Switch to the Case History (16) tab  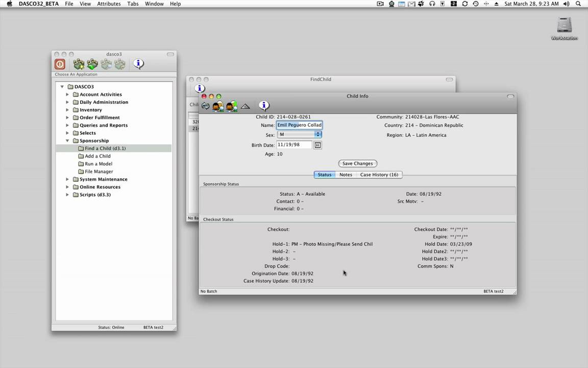tap(379, 175)
